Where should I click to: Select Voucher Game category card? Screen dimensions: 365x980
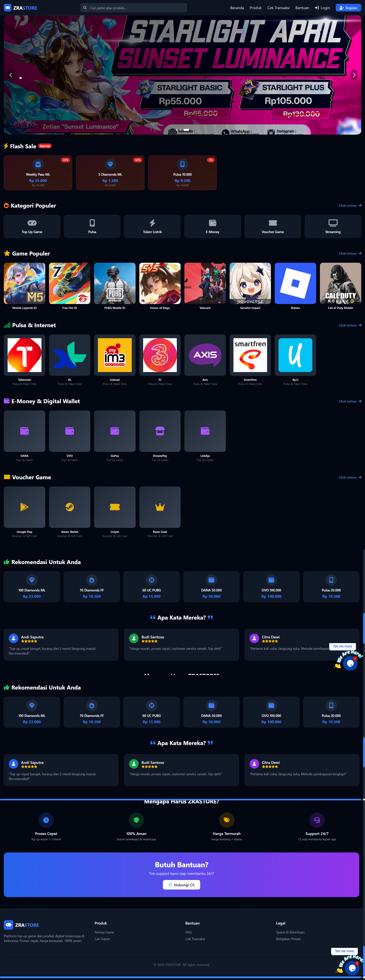[x=272, y=226]
